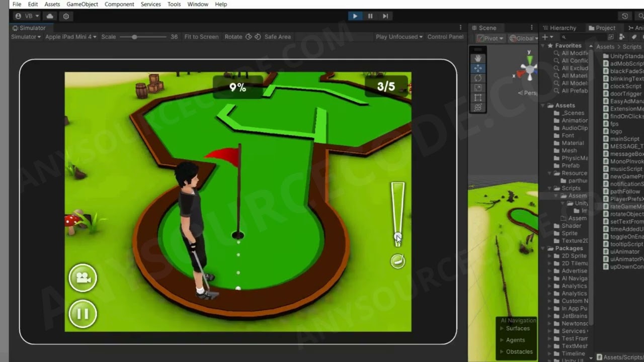Select the Rect tool in Scene
Image resolution: width=644 pixels, height=362 pixels.
(x=478, y=98)
